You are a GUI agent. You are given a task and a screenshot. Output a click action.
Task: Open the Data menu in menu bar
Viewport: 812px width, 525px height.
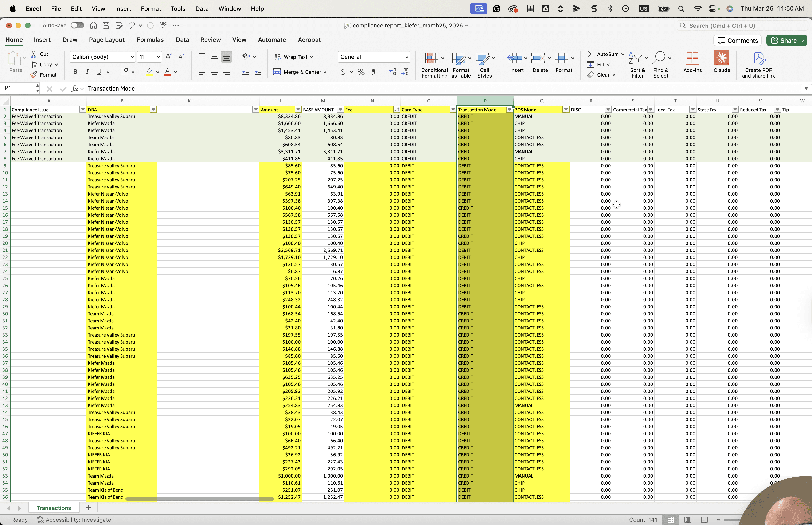202,8
